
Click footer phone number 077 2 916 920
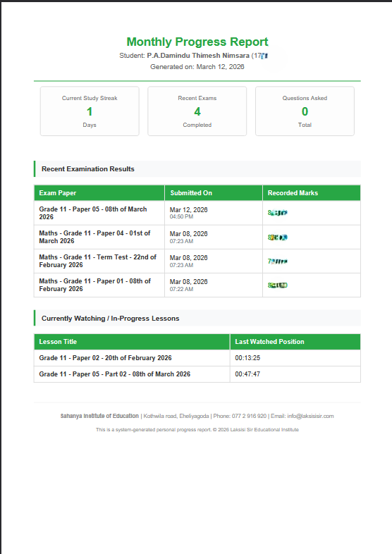[x=249, y=417]
